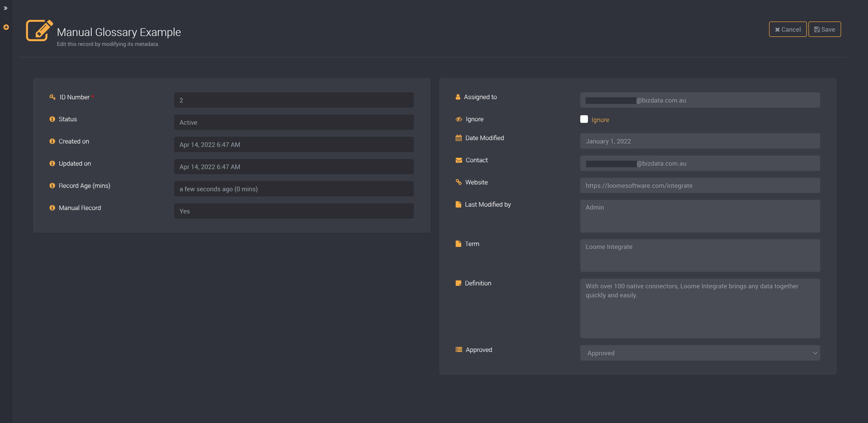Edit the Website URL field
Viewport: 868px width, 423px height.
700,186
